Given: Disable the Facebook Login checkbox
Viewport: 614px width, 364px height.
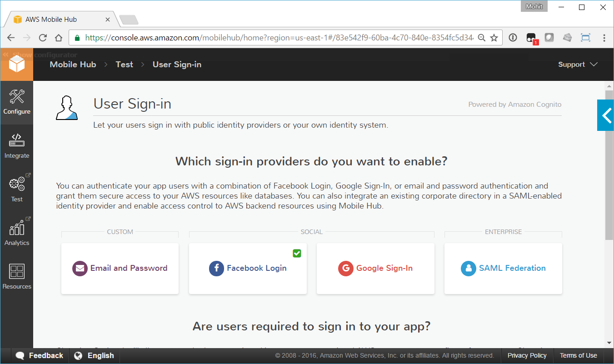Looking at the screenshot, I should [x=297, y=253].
